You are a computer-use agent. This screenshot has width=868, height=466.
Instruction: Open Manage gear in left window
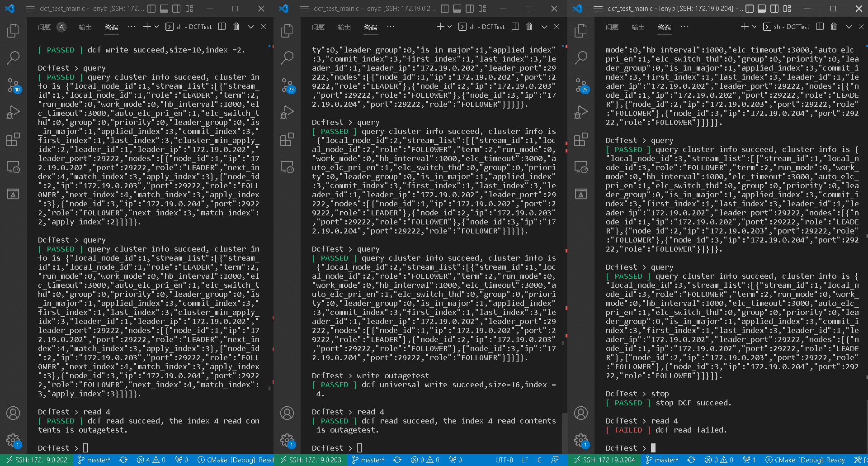(13, 440)
